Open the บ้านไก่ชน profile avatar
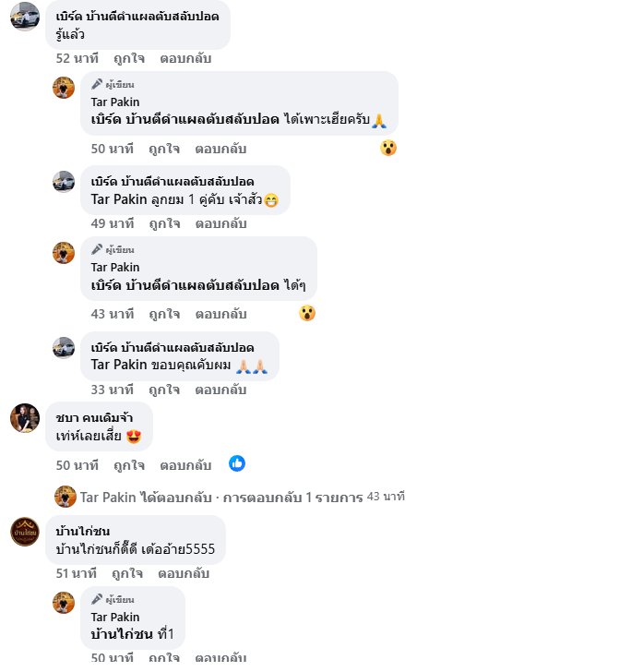The width and height of the screenshot is (643, 672). [25, 532]
